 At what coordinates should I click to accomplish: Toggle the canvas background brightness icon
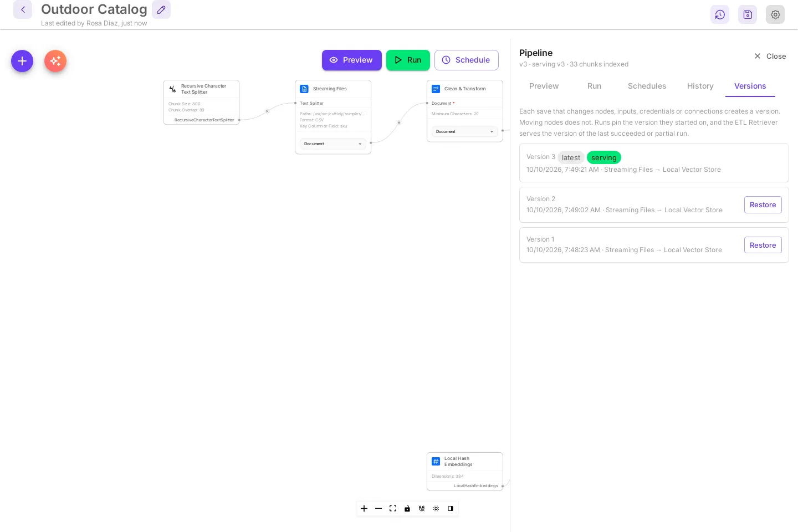[x=436, y=508]
